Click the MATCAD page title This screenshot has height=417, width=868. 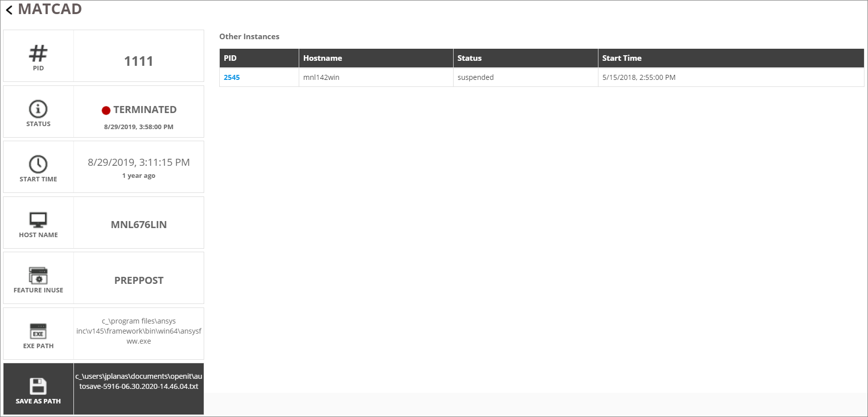50,9
